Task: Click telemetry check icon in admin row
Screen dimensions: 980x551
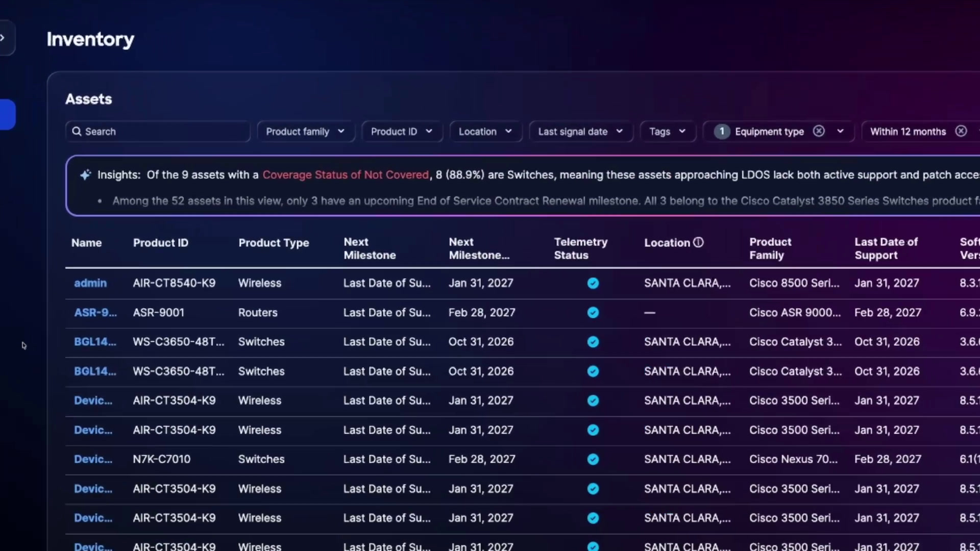Action: [x=593, y=283]
